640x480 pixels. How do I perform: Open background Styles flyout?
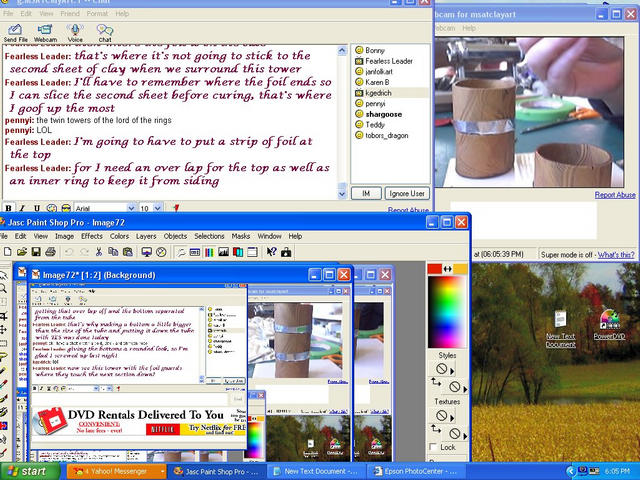point(465,389)
